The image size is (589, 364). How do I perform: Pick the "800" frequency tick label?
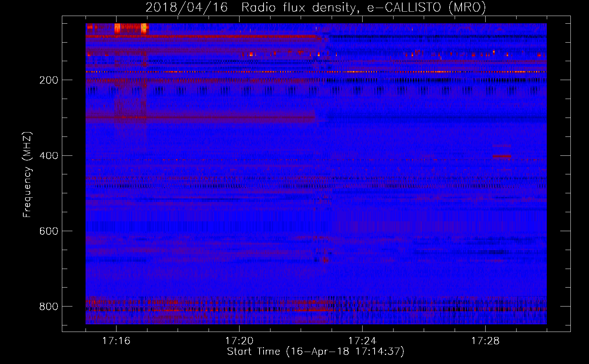tap(49, 306)
